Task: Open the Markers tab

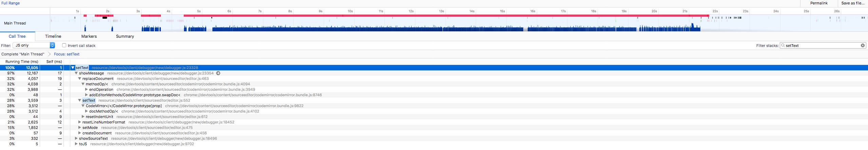Action: [x=89, y=36]
